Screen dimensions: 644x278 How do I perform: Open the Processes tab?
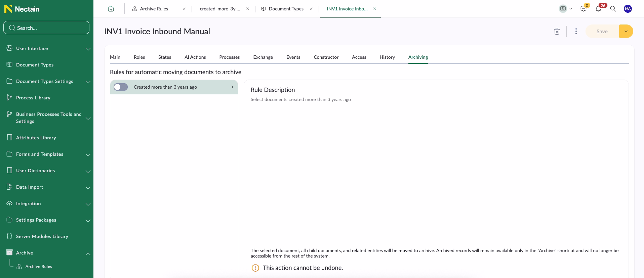tap(230, 57)
